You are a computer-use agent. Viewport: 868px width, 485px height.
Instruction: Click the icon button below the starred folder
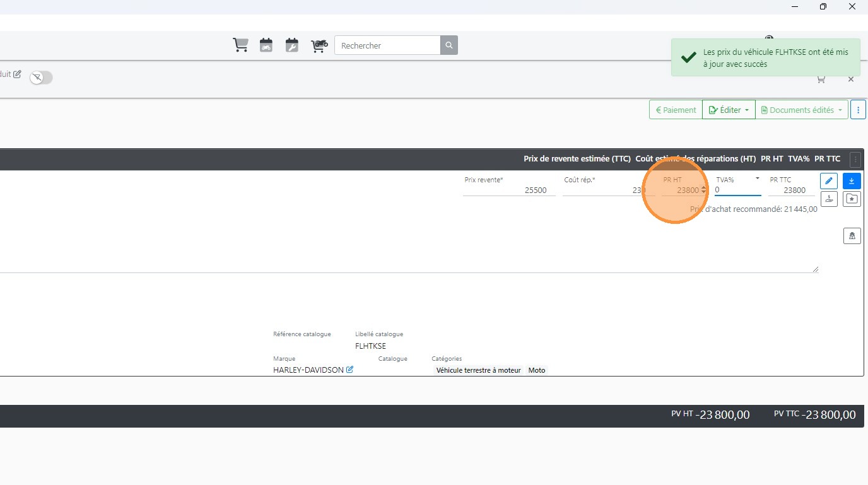[x=852, y=236]
